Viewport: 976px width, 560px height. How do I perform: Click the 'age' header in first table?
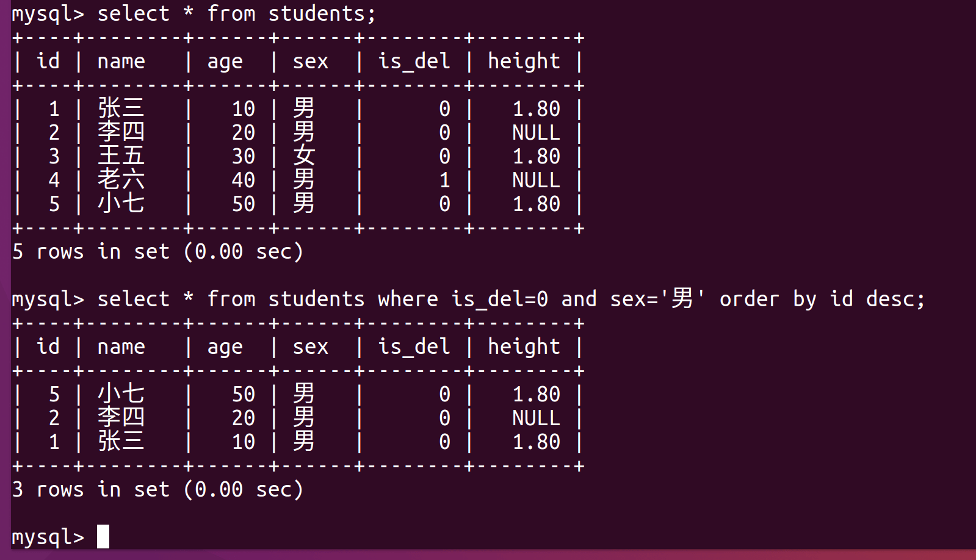[225, 62]
